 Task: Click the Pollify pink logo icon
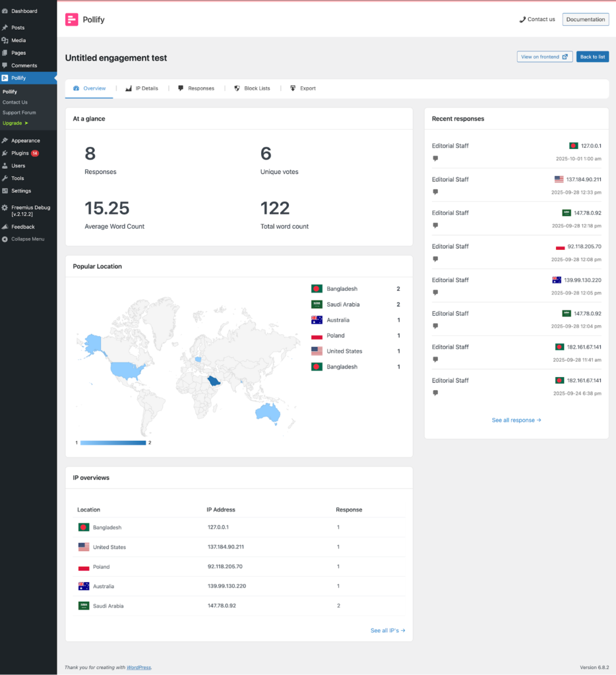72,20
